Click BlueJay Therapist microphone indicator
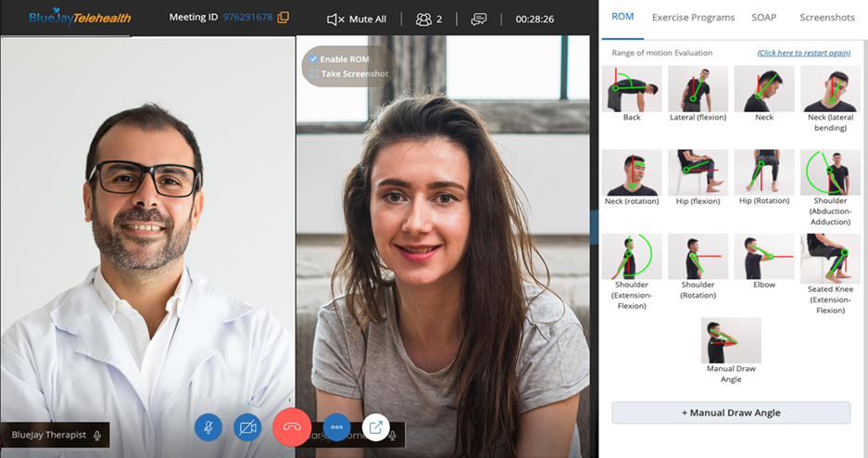This screenshot has width=868, height=458. pos(97,436)
